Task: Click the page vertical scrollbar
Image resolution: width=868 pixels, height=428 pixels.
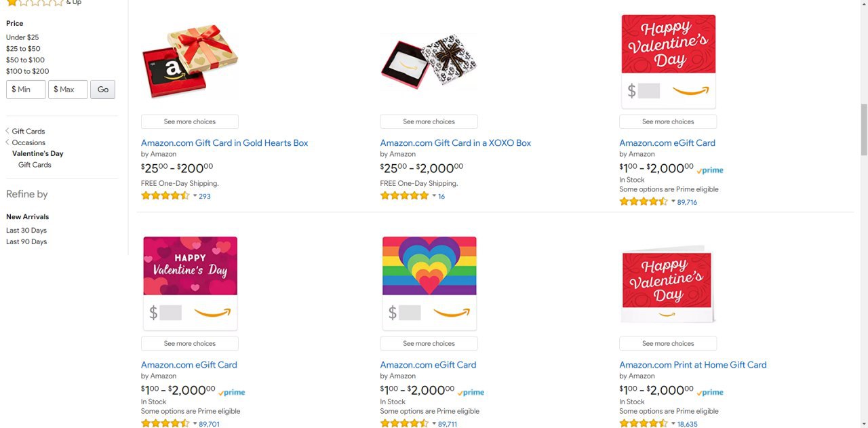Action: tap(863, 129)
